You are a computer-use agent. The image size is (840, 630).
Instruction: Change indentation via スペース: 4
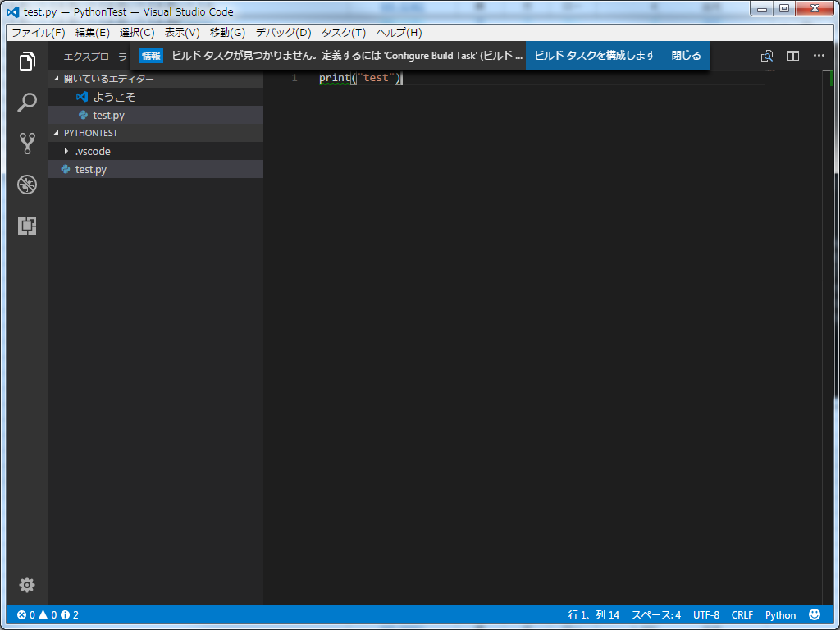tap(655, 615)
